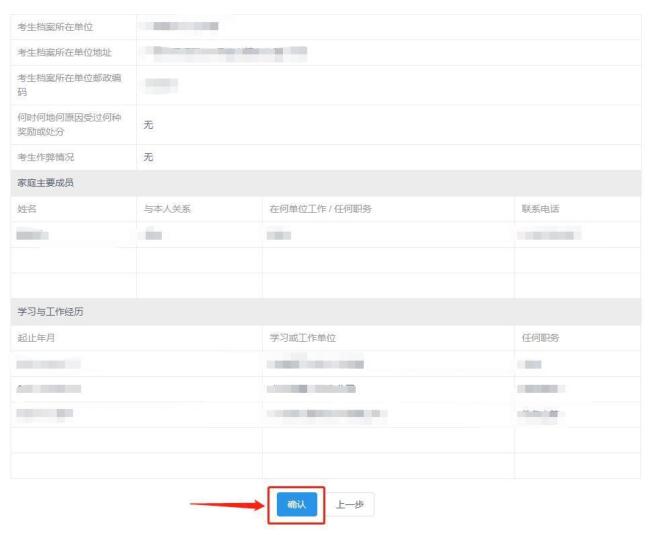Select the 起止年月 column header
Screen dimensions: 655x535
(x=37, y=338)
